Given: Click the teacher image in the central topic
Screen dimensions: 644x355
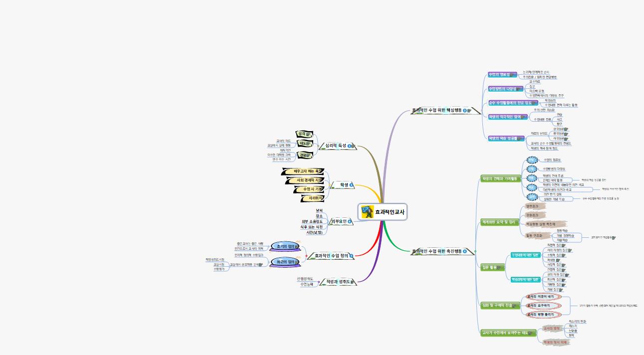Looking at the screenshot, I should 367,212.
